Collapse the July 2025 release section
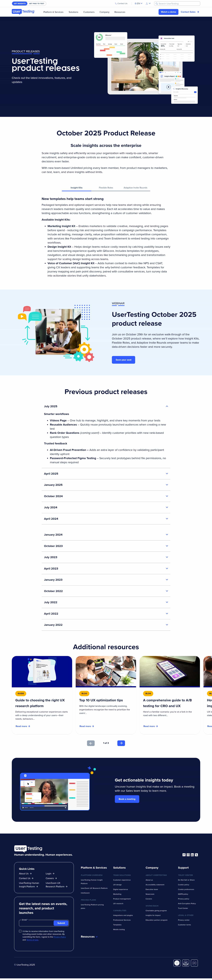Viewport: 212px width, 980px height. click(x=167, y=406)
